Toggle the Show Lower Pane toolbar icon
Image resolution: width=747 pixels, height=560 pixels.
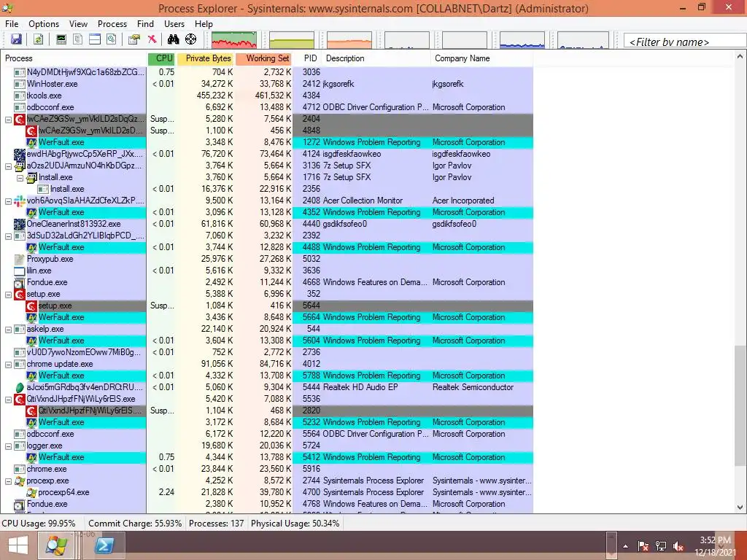pyautogui.click(x=95, y=39)
